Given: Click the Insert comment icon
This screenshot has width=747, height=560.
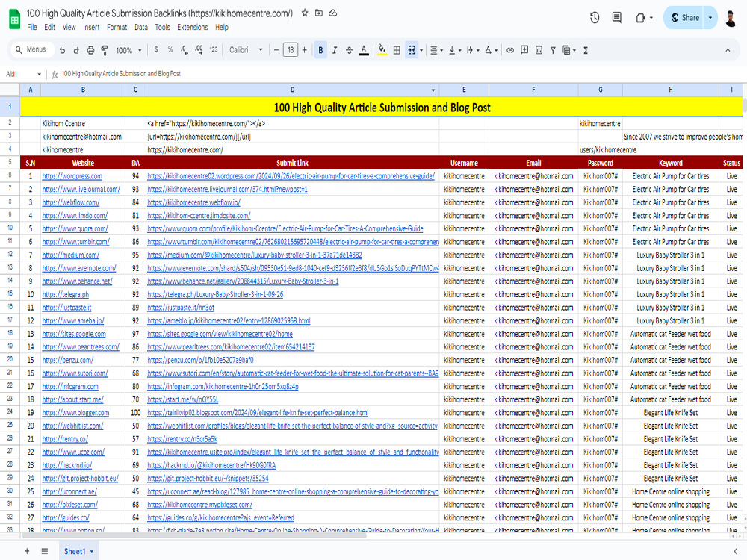Looking at the screenshot, I should click(x=524, y=50).
